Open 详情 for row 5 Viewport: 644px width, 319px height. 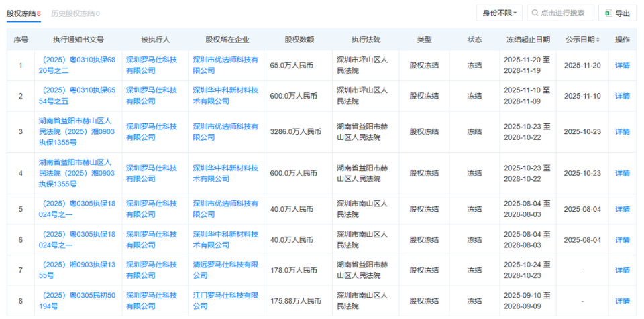click(x=623, y=209)
